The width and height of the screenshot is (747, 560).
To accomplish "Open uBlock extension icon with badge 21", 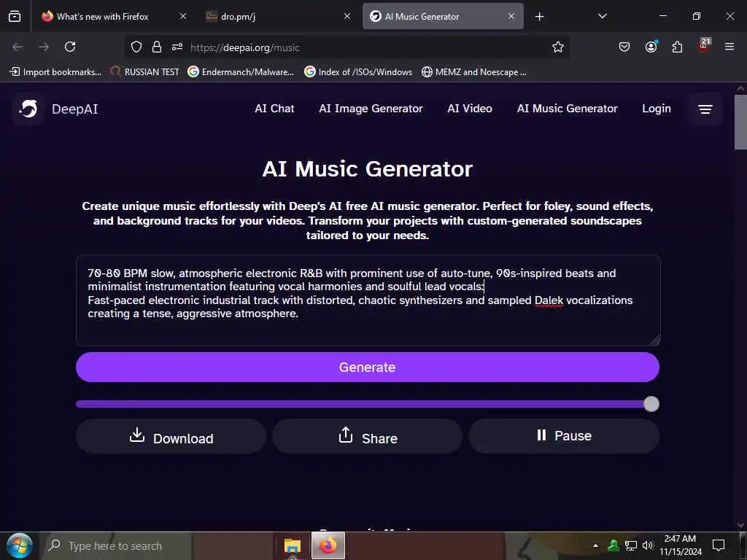I will [x=704, y=46].
